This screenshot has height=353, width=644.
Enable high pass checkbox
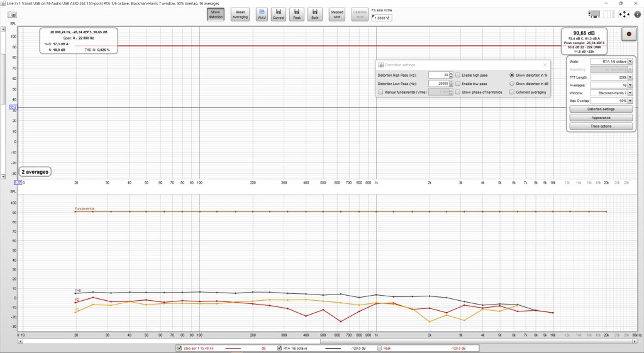click(x=458, y=75)
